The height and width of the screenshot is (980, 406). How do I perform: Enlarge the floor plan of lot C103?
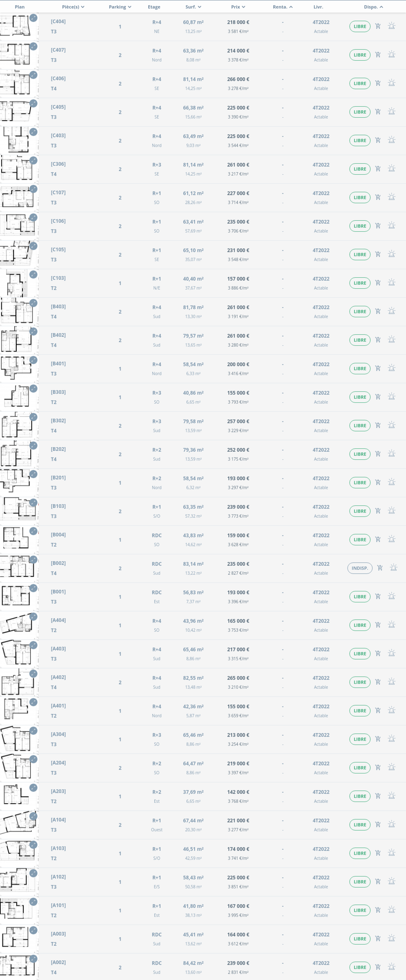point(33,275)
